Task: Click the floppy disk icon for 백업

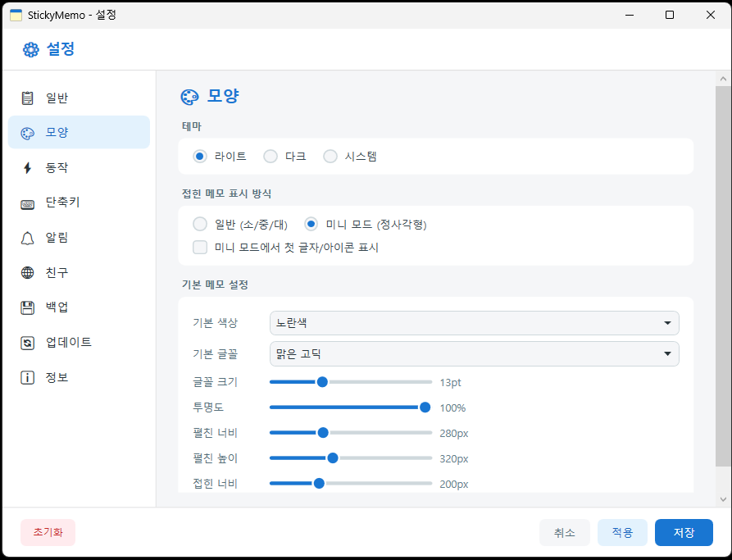Action: tap(28, 307)
